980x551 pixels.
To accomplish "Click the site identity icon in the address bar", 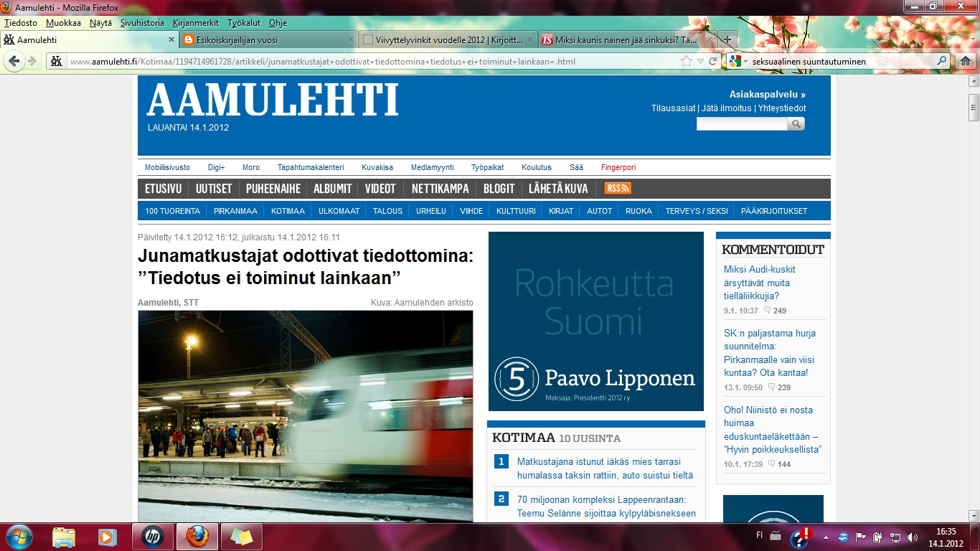I will point(57,62).
